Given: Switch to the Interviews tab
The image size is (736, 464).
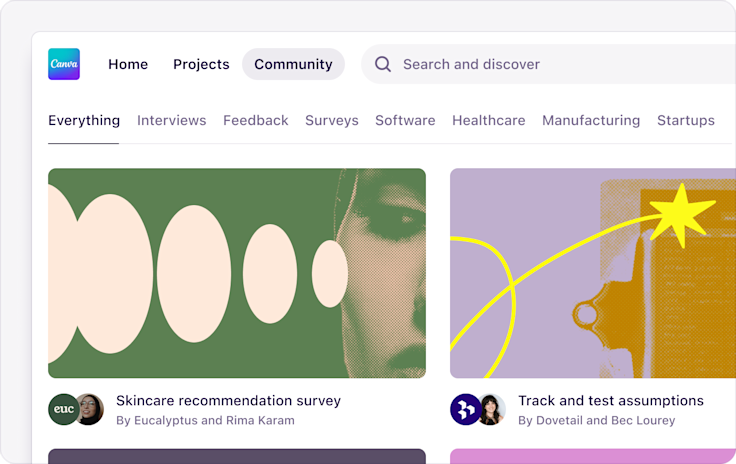Looking at the screenshot, I should point(171,121).
